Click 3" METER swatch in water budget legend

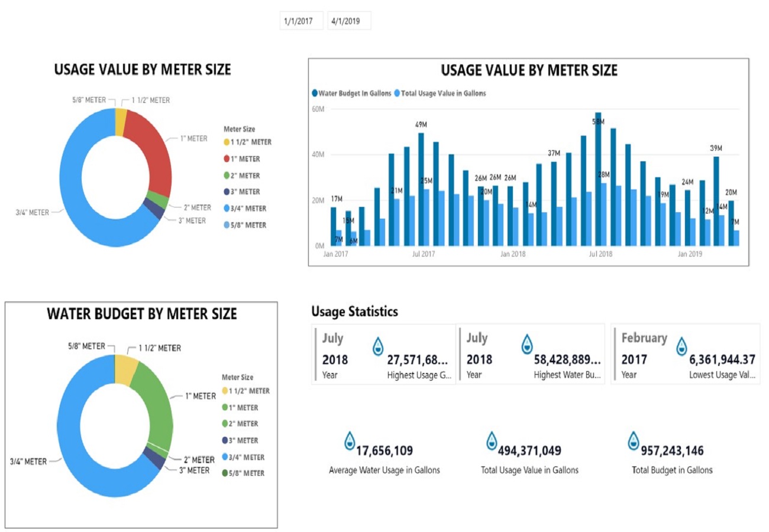pos(225,441)
